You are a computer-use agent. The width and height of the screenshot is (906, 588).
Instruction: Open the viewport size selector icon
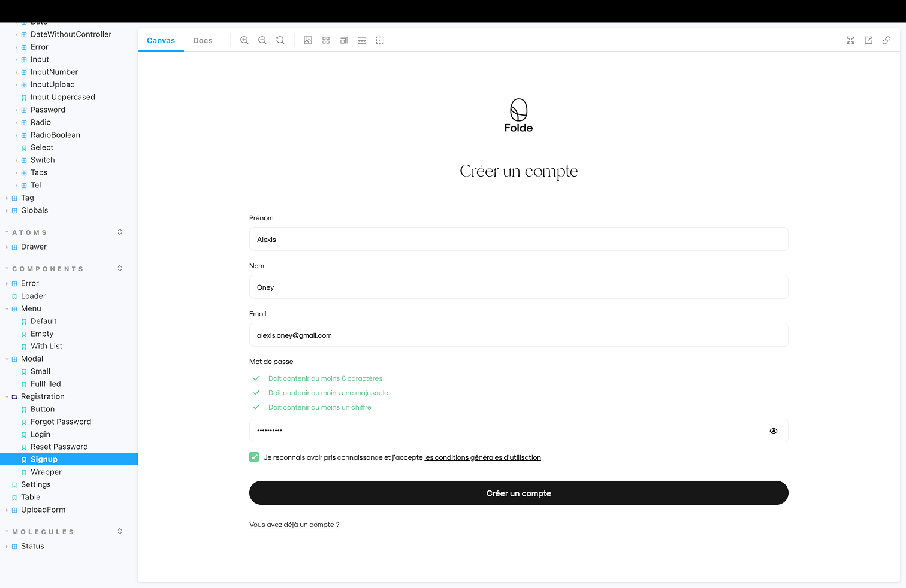pyautogui.click(x=344, y=40)
